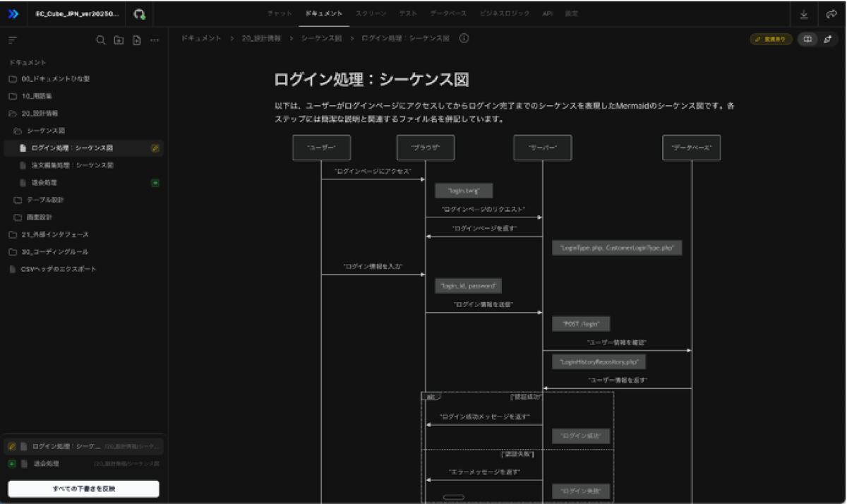Open the ビジネスロジック tab
The image size is (847, 504).
pos(504,13)
